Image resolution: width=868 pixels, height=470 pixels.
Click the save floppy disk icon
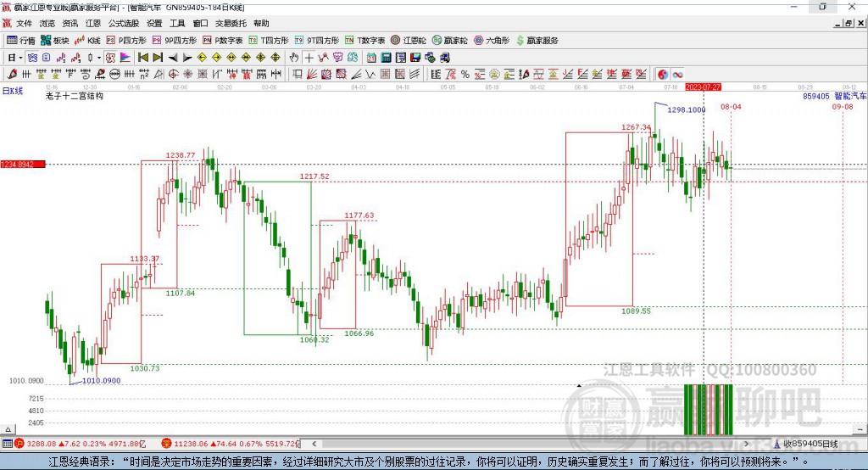coord(415,58)
